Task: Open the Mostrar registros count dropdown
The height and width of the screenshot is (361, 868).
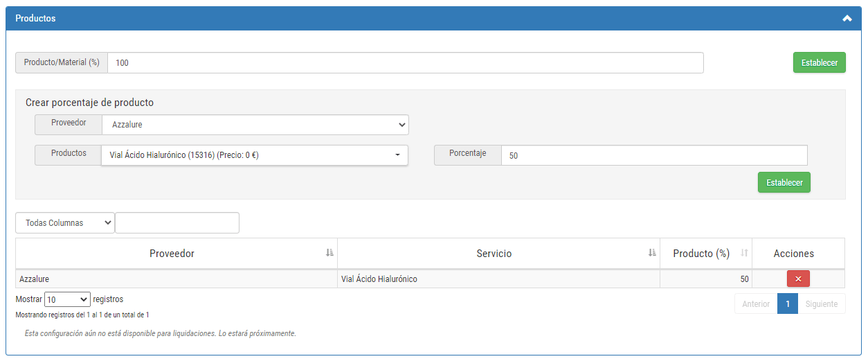Action: point(67,299)
